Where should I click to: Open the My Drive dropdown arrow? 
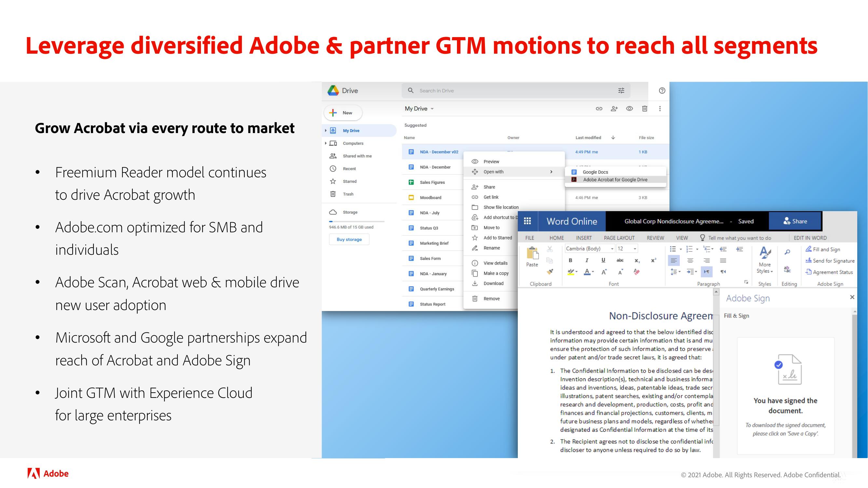[x=432, y=109]
